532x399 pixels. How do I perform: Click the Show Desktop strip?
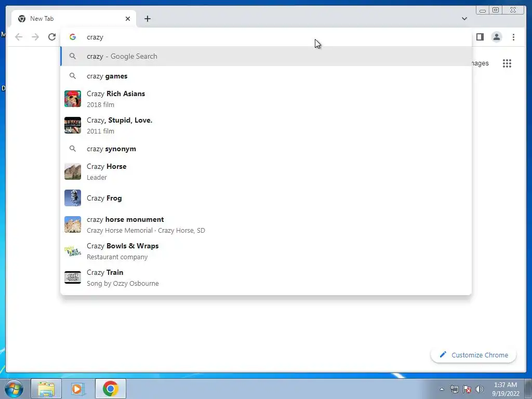528,389
